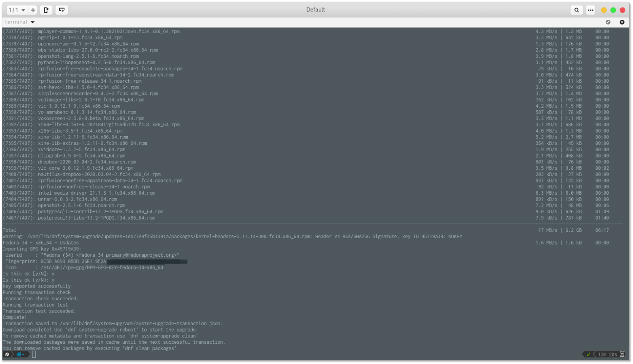Click the '01:40' download time value

[x=602, y=218]
